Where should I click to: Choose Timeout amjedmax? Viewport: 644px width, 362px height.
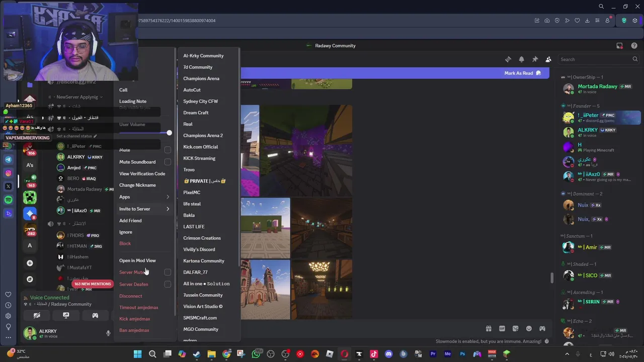(x=139, y=308)
